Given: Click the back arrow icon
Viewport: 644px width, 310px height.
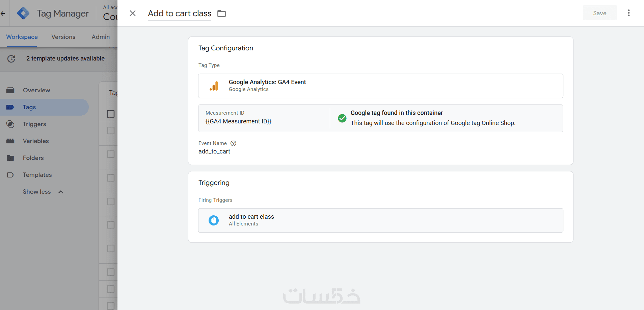Looking at the screenshot, I should 3,14.
